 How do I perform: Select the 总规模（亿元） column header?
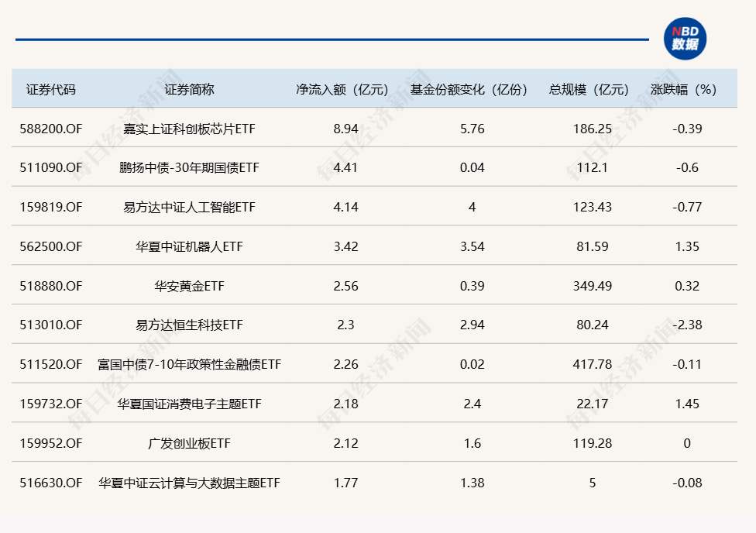(593, 89)
